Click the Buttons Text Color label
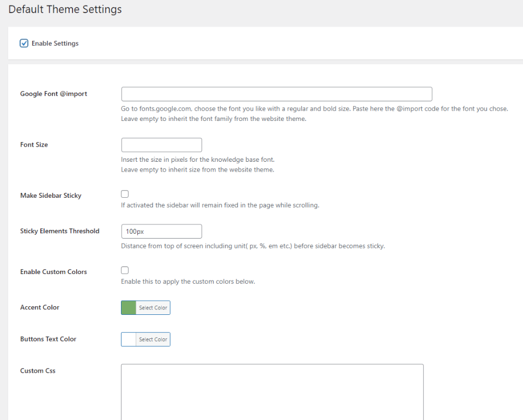Screen dimensions: 523x420 coord(48,339)
